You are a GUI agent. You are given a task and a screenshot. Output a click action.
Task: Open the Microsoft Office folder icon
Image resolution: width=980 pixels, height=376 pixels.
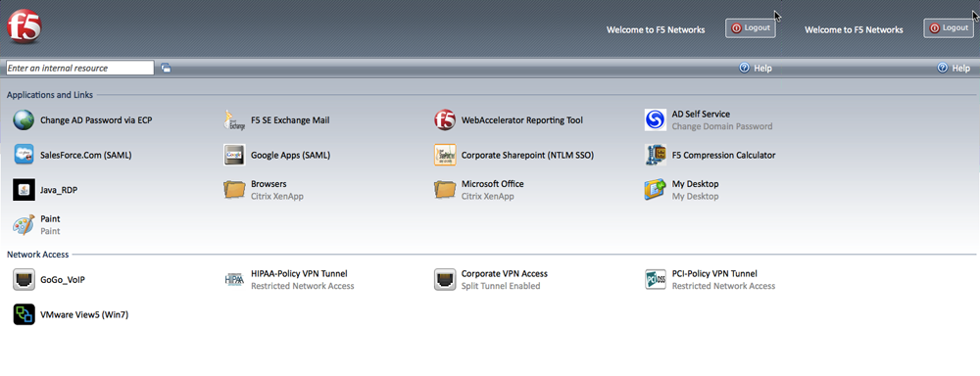click(444, 190)
